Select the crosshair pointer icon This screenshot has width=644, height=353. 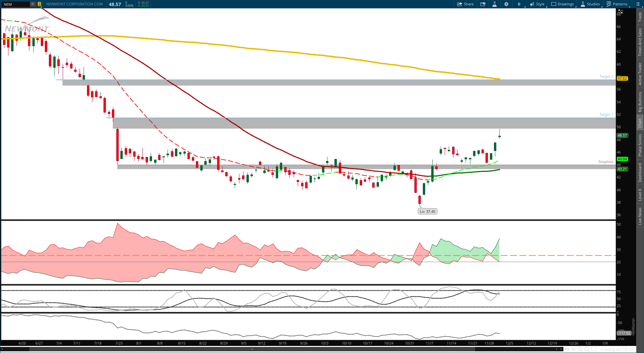pos(574,349)
